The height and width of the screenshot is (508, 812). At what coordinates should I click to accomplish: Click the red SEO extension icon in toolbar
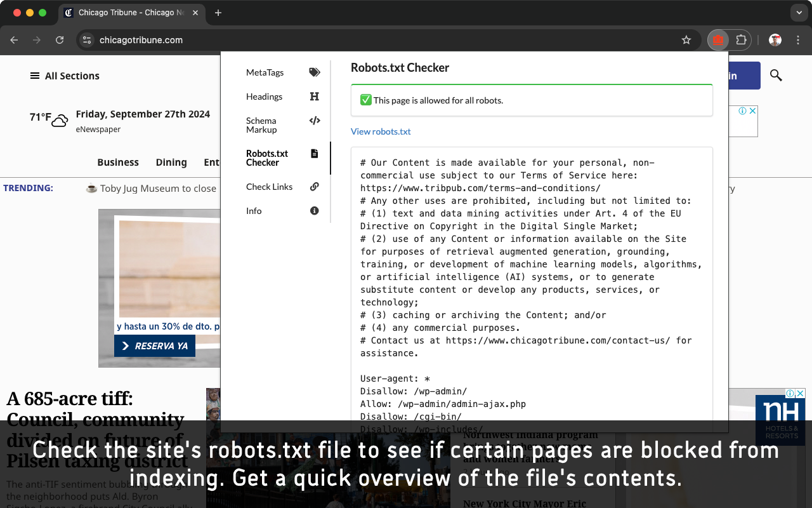pyautogui.click(x=717, y=39)
